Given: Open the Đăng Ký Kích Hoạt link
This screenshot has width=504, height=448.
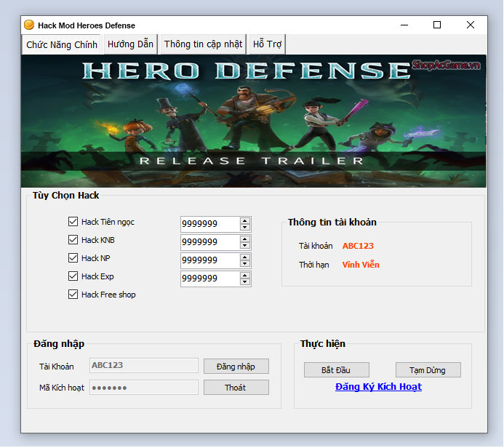Looking at the screenshot, I should [378, 387].
